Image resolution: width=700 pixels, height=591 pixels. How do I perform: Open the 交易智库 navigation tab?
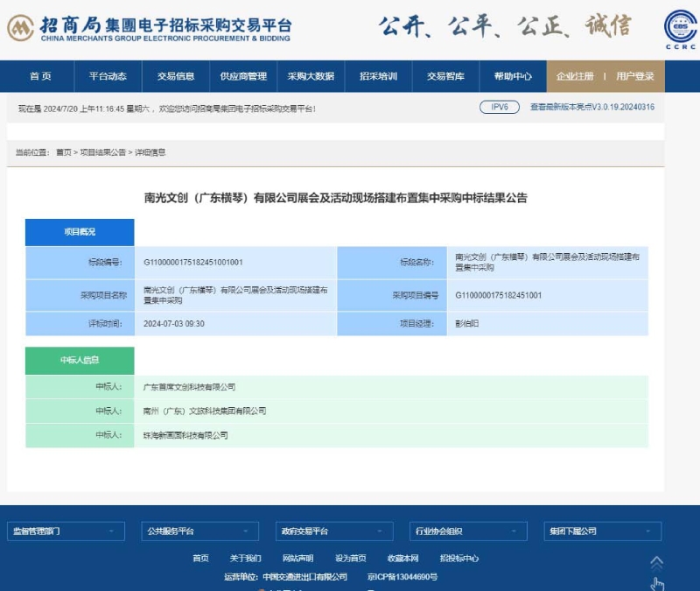pos(445,76)
